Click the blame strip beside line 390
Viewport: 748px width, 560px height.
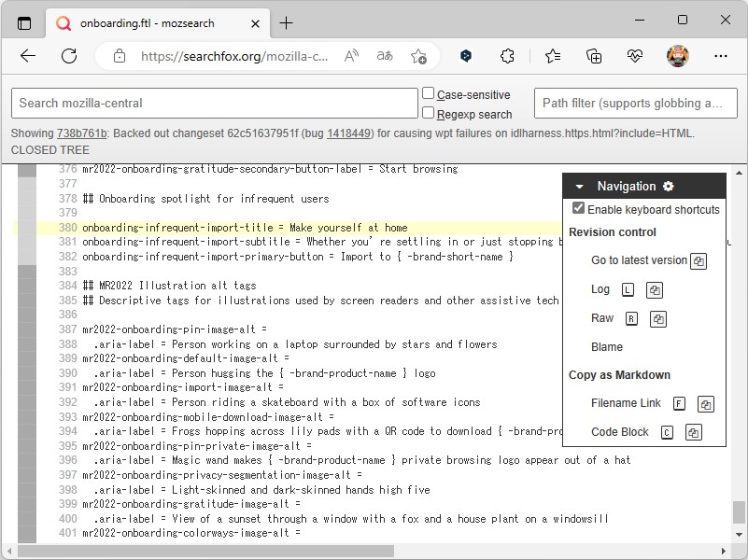27,373
